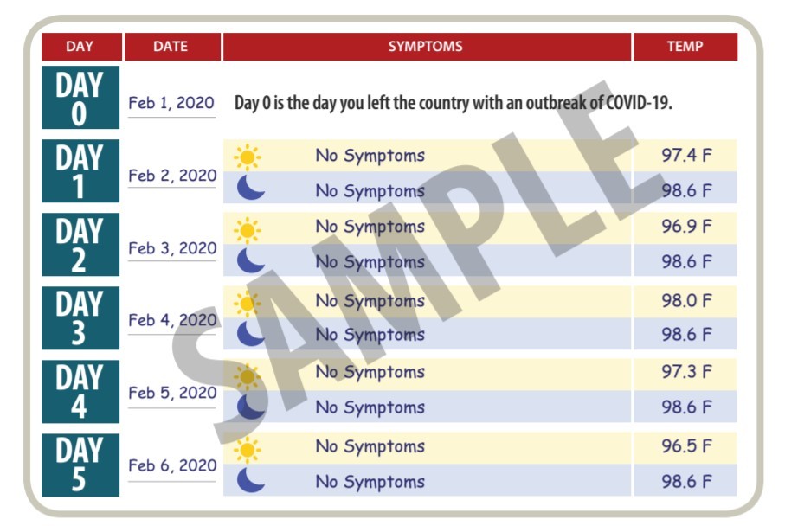Click the moon icon for Day 1
Screen dimensions: 785x532
250,188
